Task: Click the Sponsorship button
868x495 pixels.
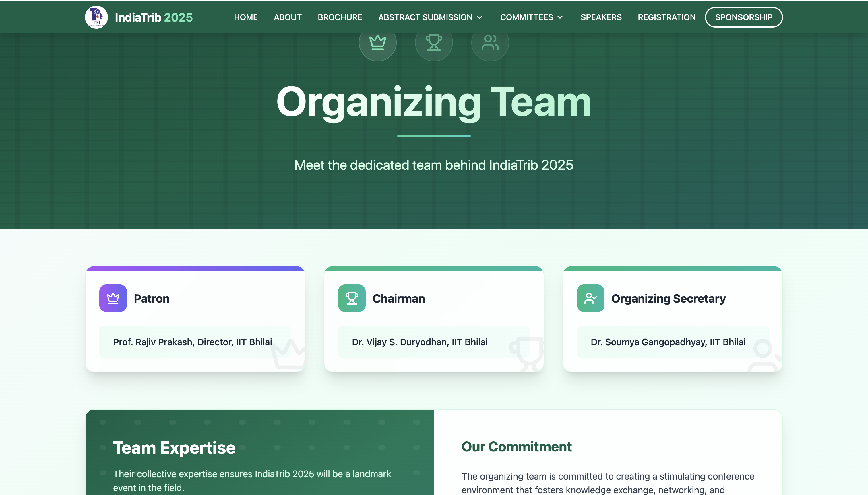Action: pos(744,17)
